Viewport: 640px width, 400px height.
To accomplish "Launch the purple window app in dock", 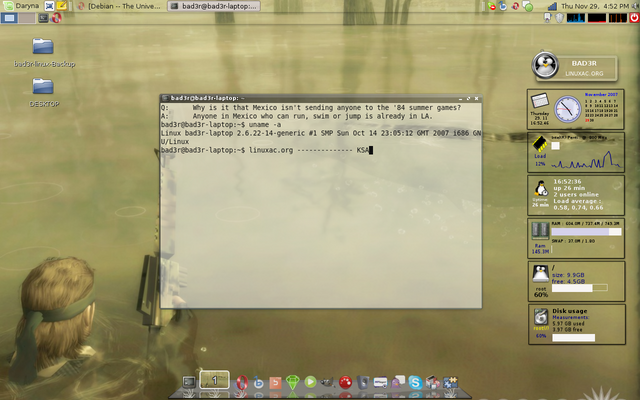I will coord(380,382).
